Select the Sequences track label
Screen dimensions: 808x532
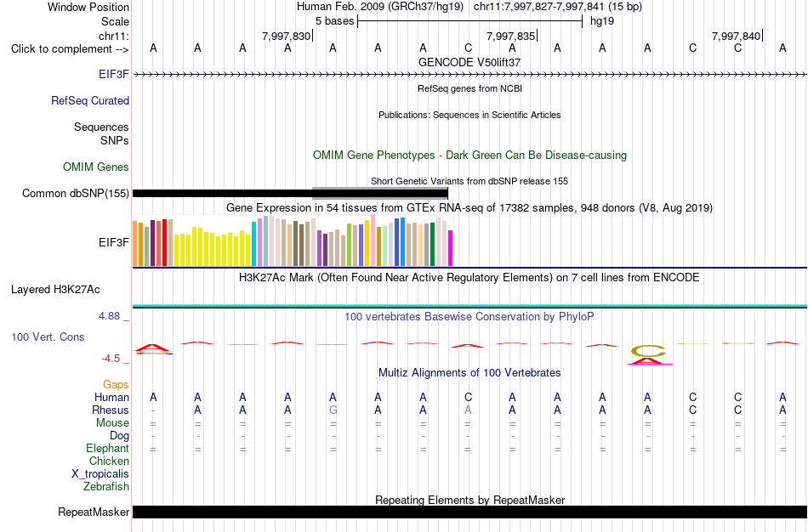tap(101, 127)
